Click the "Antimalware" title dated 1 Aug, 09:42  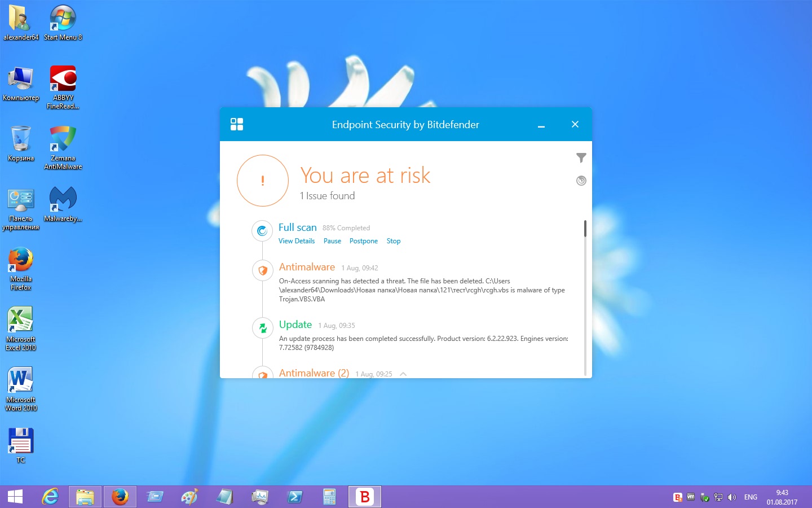click(x=307, y=267)
